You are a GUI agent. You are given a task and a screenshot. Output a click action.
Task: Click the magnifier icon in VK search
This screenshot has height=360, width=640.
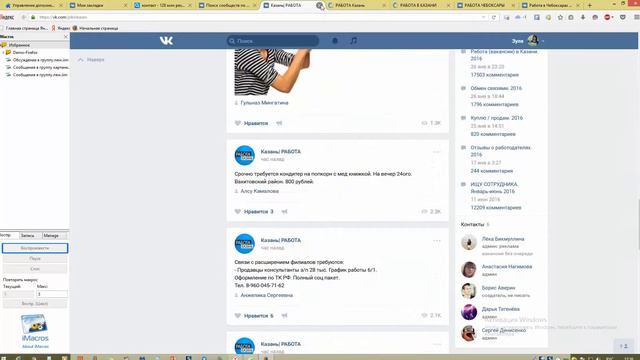232,41
